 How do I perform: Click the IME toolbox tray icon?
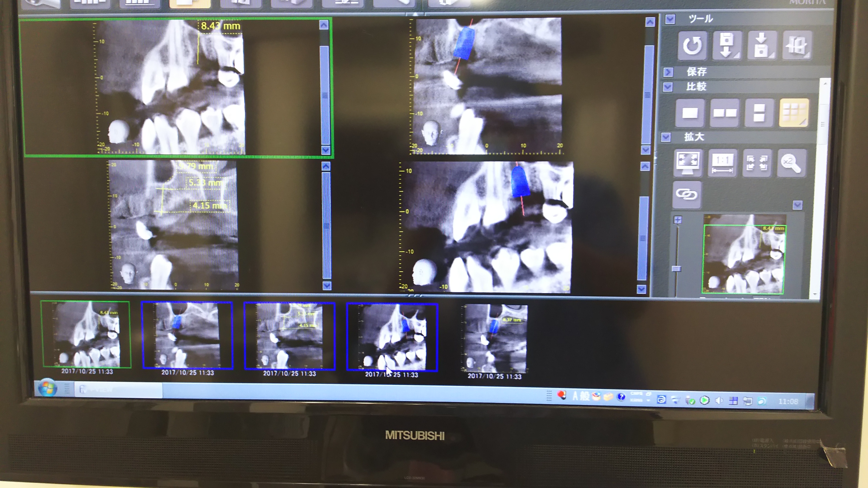(x=608, y=397)
